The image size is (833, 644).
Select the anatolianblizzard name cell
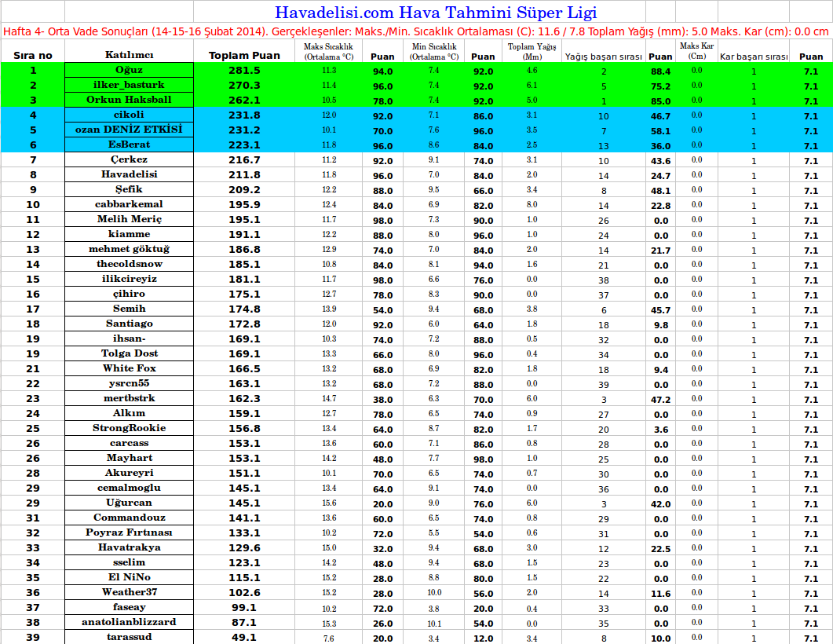coord(129,623)
